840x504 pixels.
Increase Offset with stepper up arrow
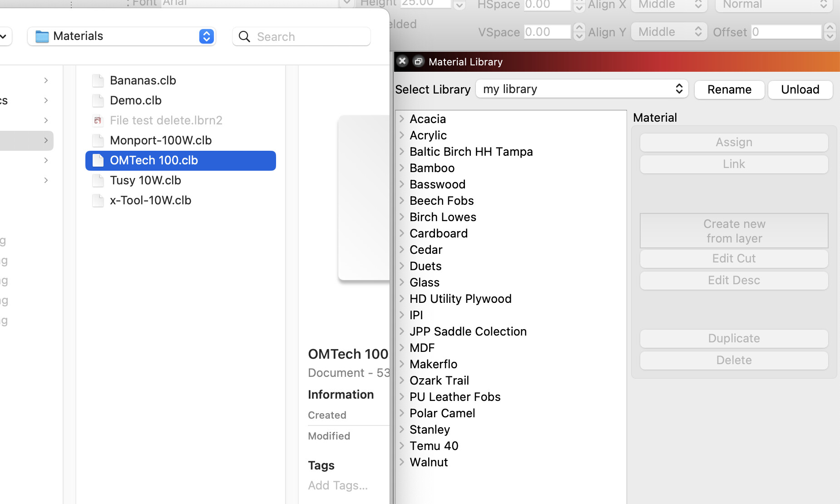830,27
